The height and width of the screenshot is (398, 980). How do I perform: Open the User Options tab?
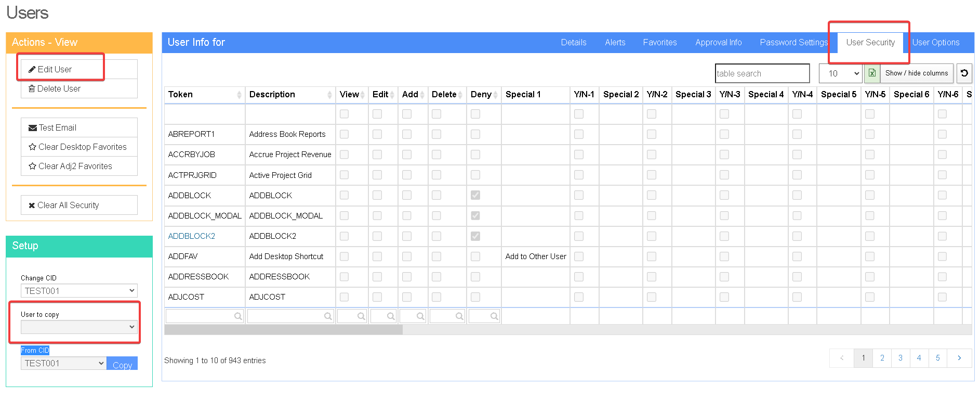(x=936, y=43)
